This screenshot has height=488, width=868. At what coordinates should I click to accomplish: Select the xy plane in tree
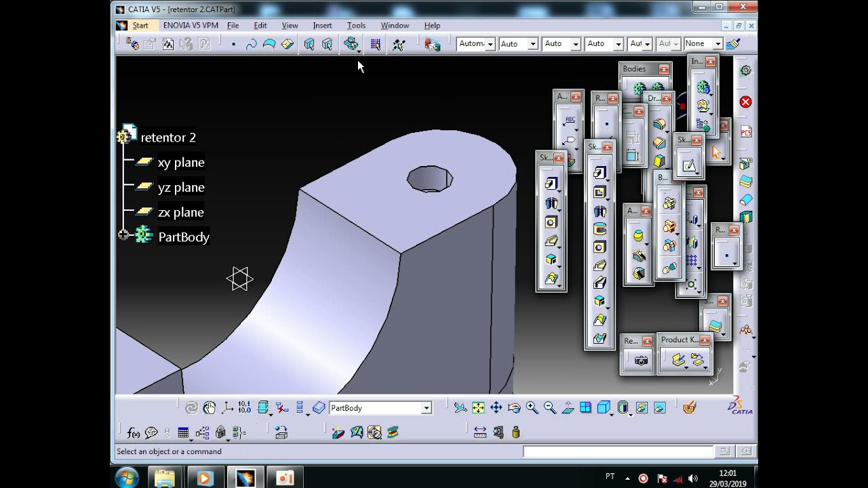click(181, 162)
